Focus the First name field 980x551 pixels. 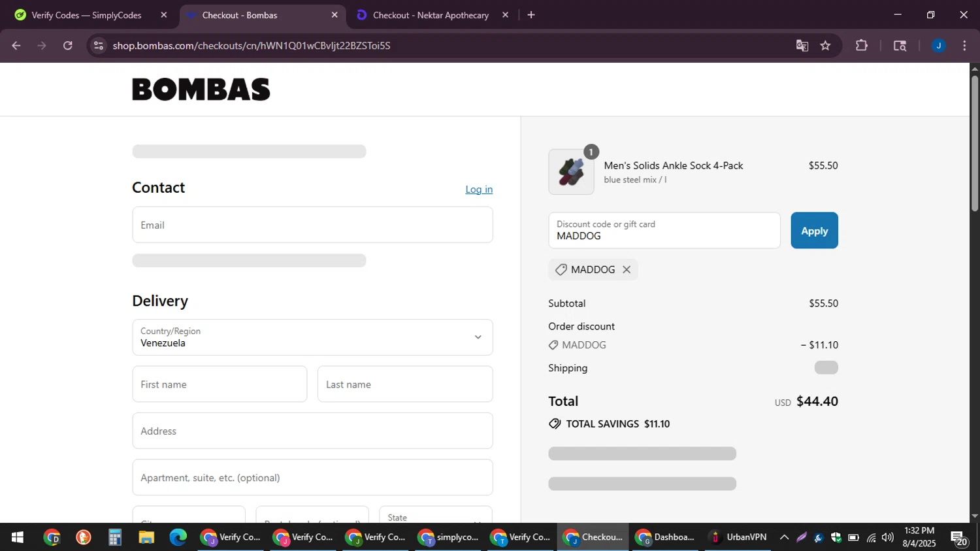220,384
